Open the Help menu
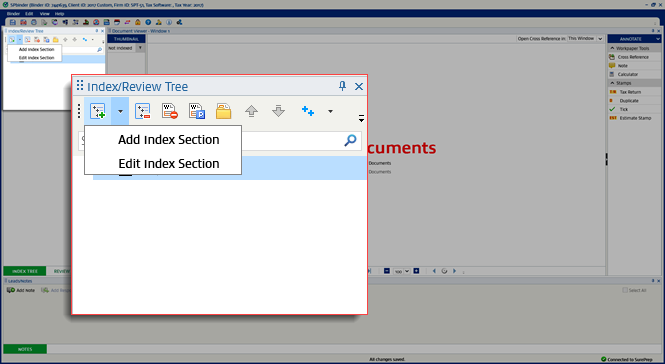 (59, 14)
